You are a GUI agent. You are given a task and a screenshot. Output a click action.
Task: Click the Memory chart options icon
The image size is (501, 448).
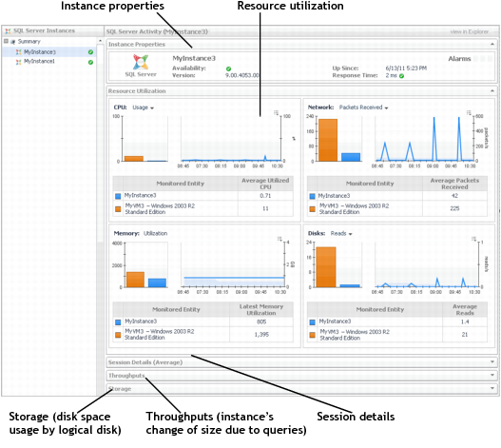pyautogui.click(x=279, y=239)
